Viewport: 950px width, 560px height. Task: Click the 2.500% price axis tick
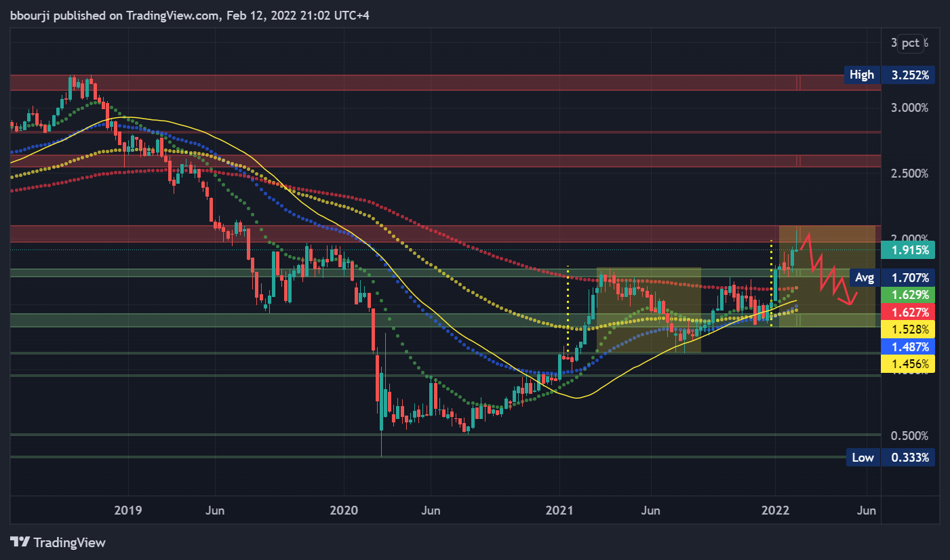click(909, 173)
